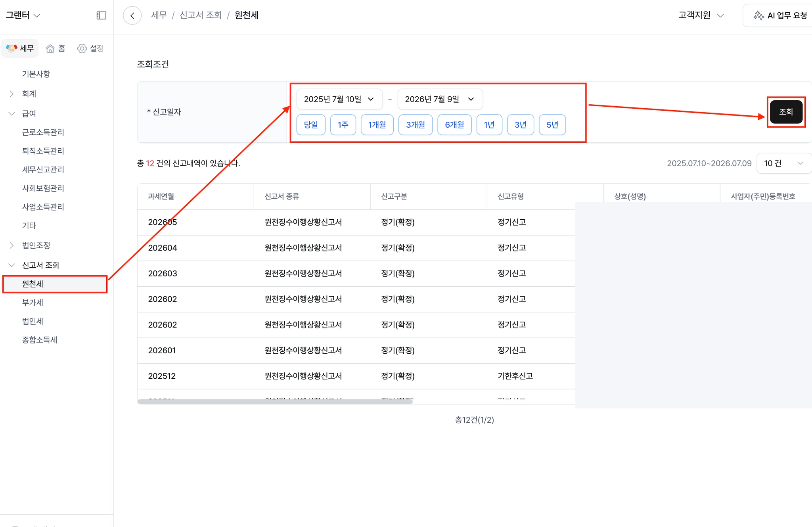This screenshot has height=527, width=812.
Task: Expand the 법인조정 tree section
Action: click(x=11, y=245)
